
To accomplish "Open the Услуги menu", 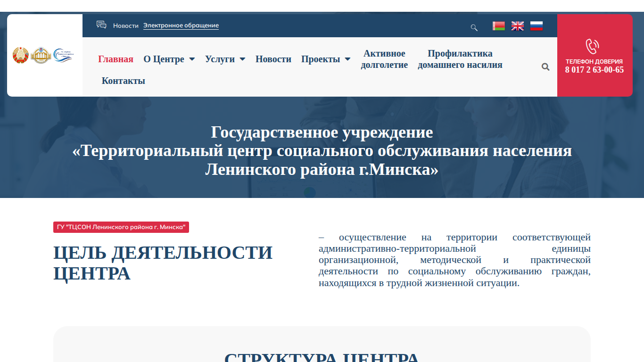I will (x=220, y=59).
